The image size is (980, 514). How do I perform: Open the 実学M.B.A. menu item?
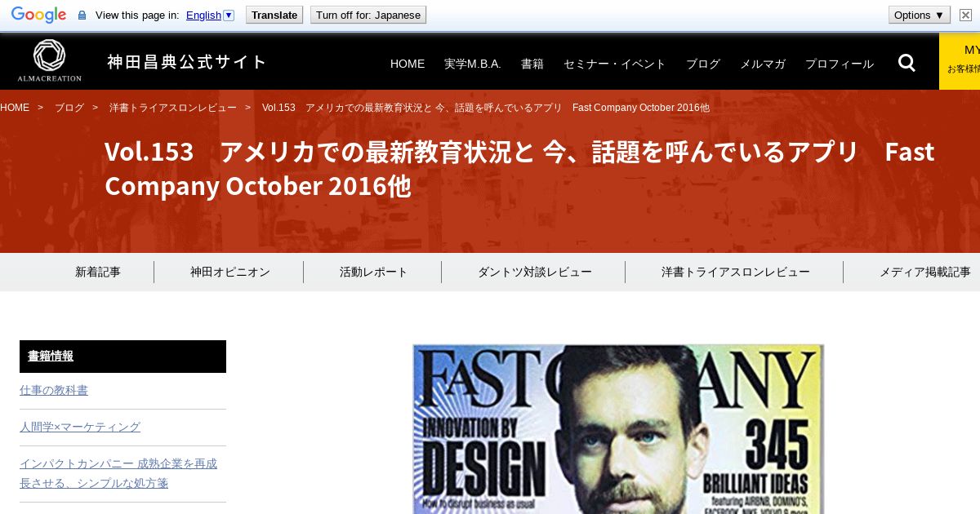(x=473, y=64)
